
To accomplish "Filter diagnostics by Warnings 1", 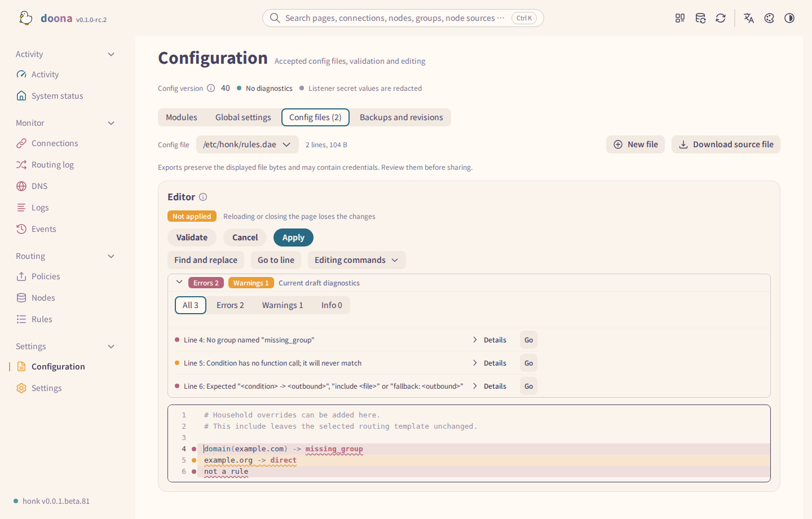I will (283, 305).
